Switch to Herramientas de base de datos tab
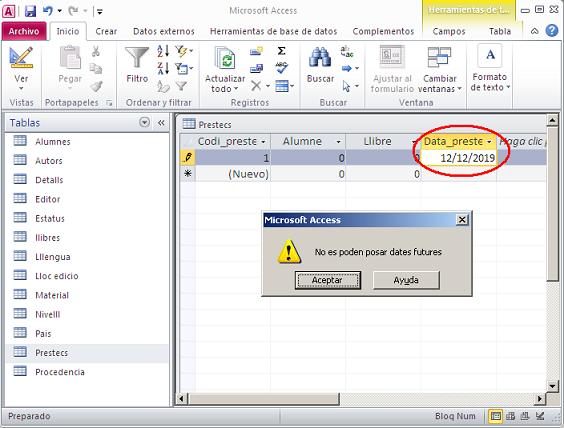 tap(273, 31)
